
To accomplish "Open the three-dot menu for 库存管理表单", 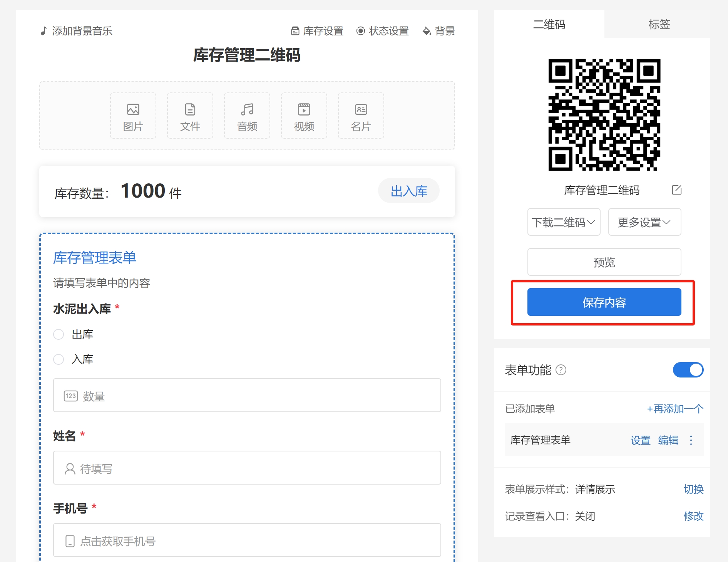I will click(x=691, y=440).
